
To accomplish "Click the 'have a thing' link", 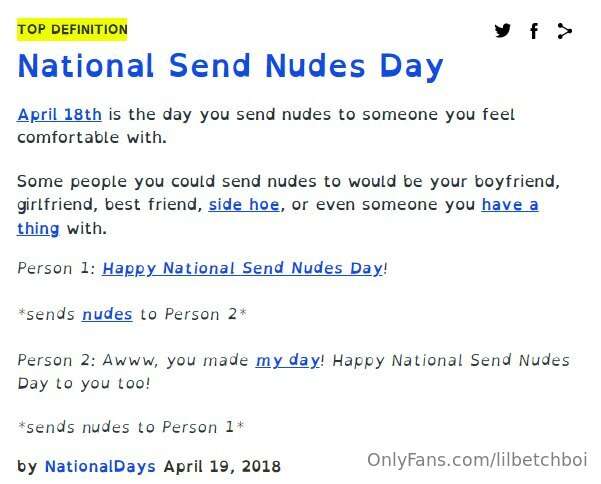I will [x=509, y=205].
